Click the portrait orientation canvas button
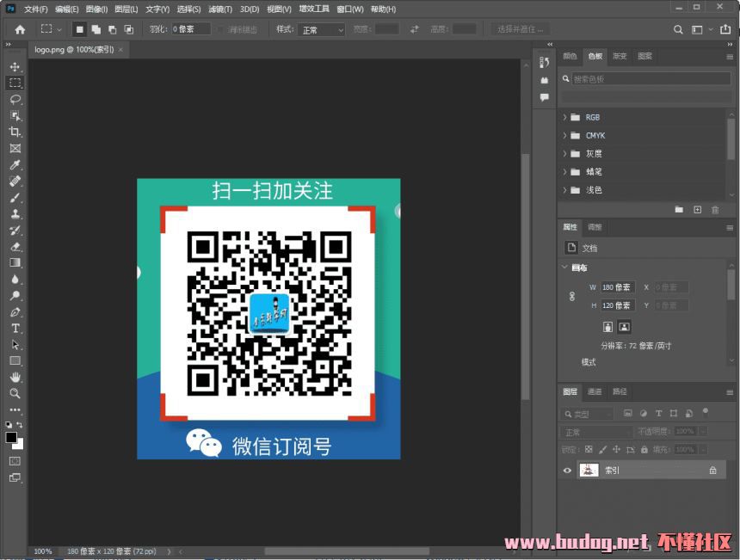740x560 pixels. point(607,327)
